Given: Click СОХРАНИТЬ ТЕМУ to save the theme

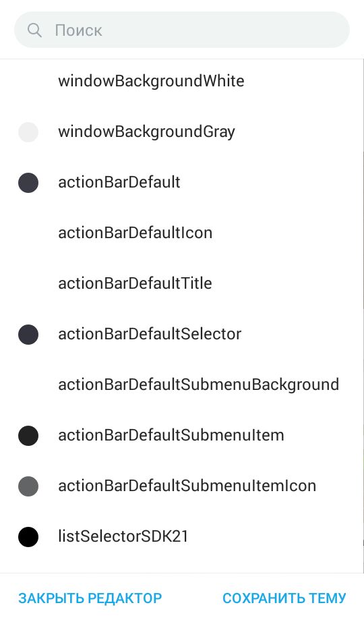Looking at the screenshot, I should pos(284,598).
